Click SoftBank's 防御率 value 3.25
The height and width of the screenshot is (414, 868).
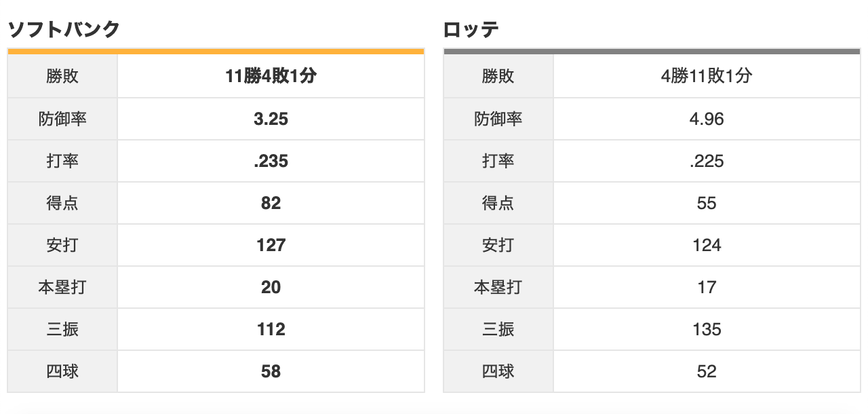pos(271,119)
